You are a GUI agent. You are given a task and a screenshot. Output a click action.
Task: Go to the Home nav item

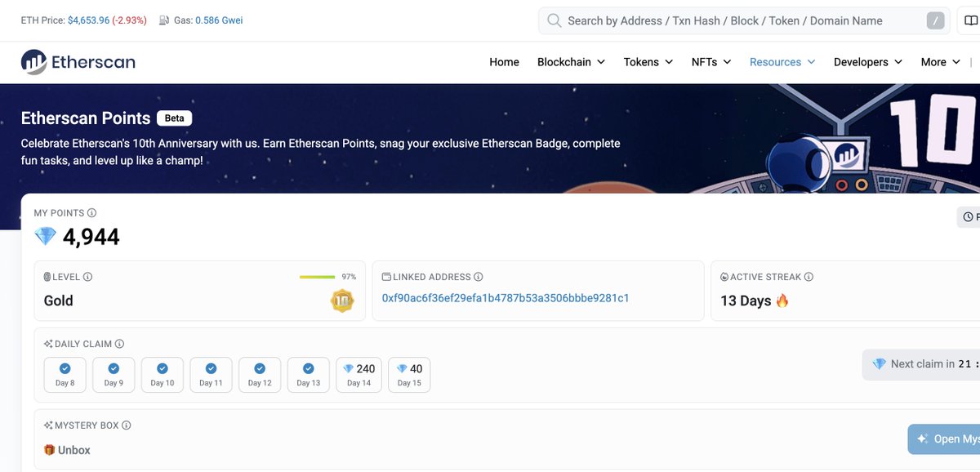coord(504,62)
